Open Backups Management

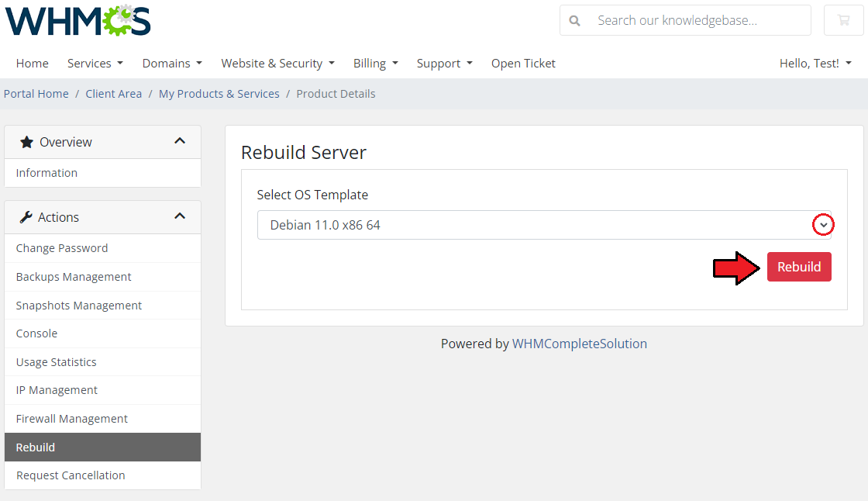point(102,277)
